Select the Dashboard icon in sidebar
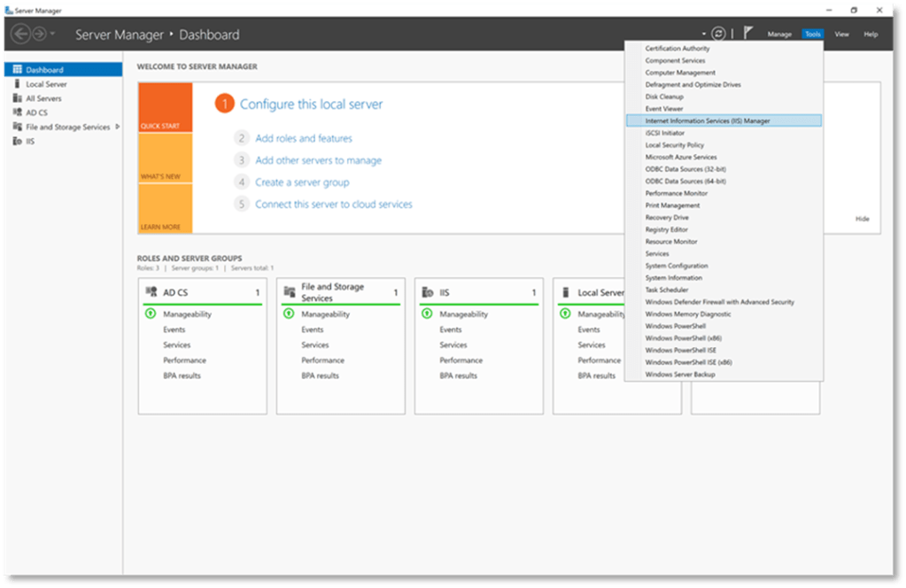The height and width of the screenshot is (588, 906). point(18,70)
